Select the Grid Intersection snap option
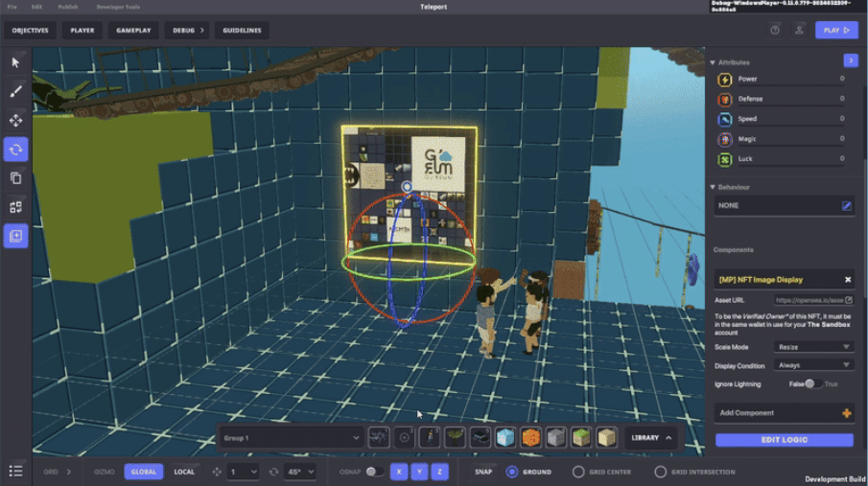 tap(660, 472)
